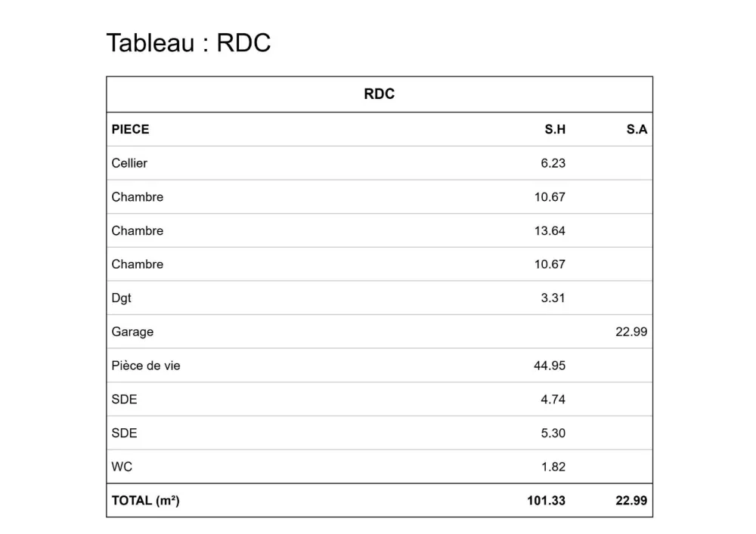Click the S.H column header
Image resolution: width=756 pixels, height=534 pixels.
coord(555,129)
